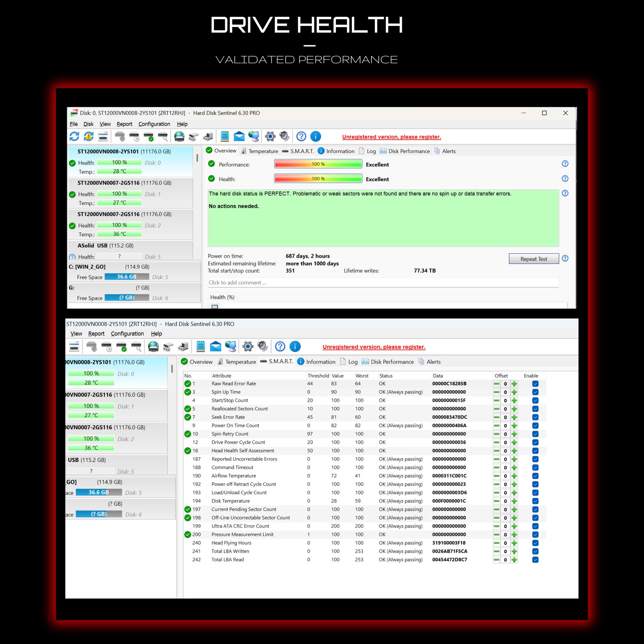Click the disk-with-magnifier icon in the S.M.A.R.T. window toolbar
Image resolution: width=644 pixels, height=644 pixels.
point(137,347)
